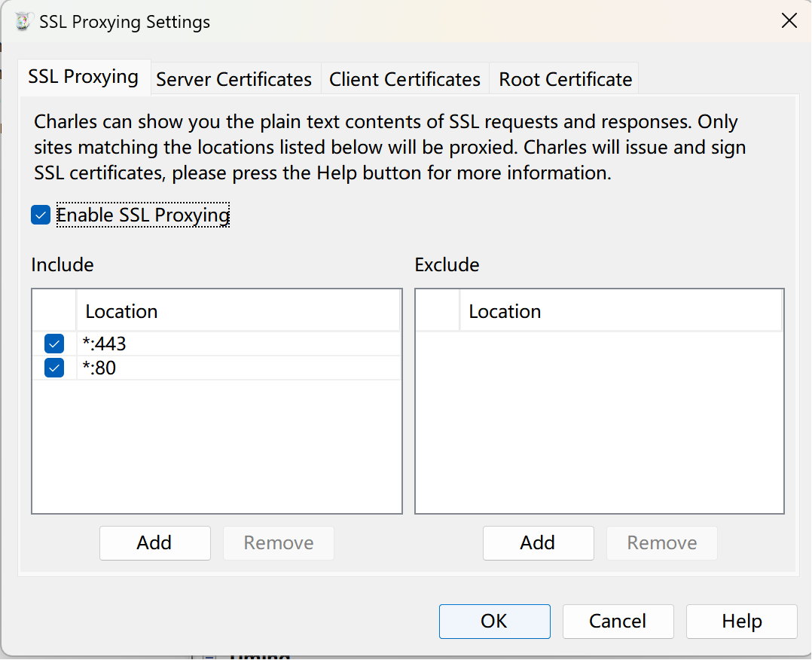
Task: Switch to Server Certificates tab
Action: (x=234, y=79)
